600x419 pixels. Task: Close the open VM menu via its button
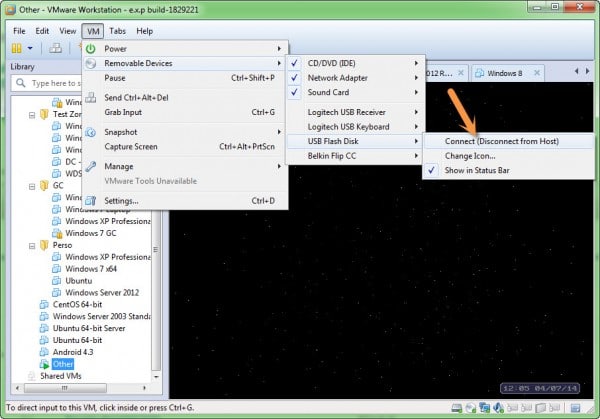[x=93, y=31]
